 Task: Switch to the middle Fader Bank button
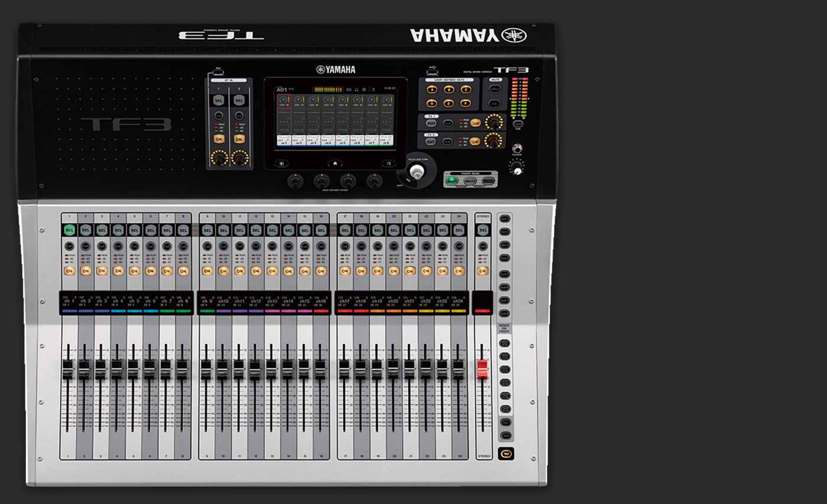click(470, 181)
